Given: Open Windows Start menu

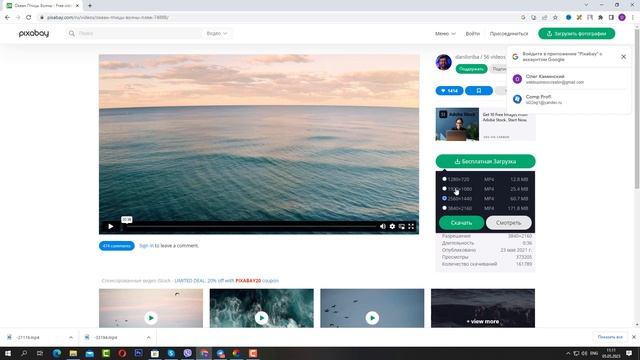Looking at the screenshot, I should click(8, 353).
